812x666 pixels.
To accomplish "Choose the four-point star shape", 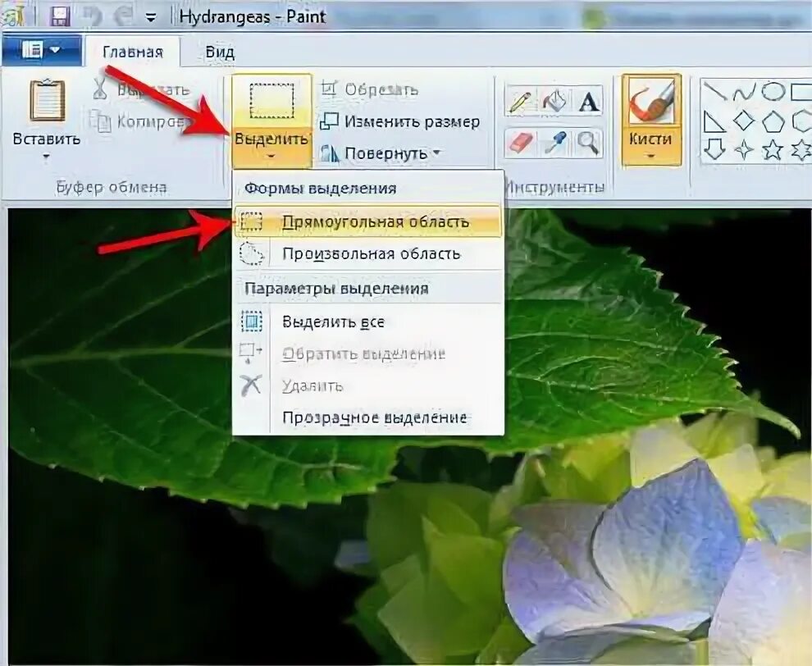I will coord(744,150).
